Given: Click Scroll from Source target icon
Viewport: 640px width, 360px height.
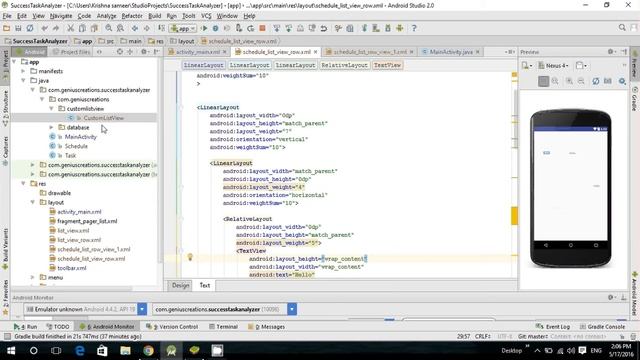Looking at the screenshot, I should pos(120,52).
